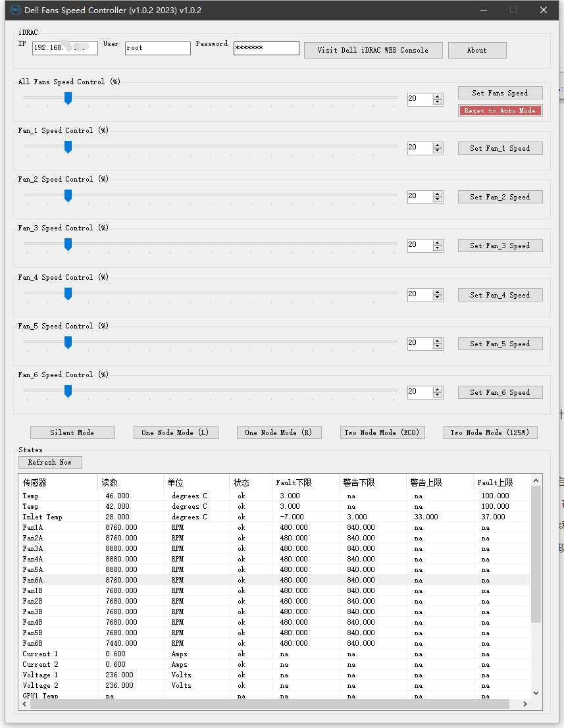This screenshot has height=728, width=564.
Task: Click the 传感器 column header
Action: pos(59,482)
